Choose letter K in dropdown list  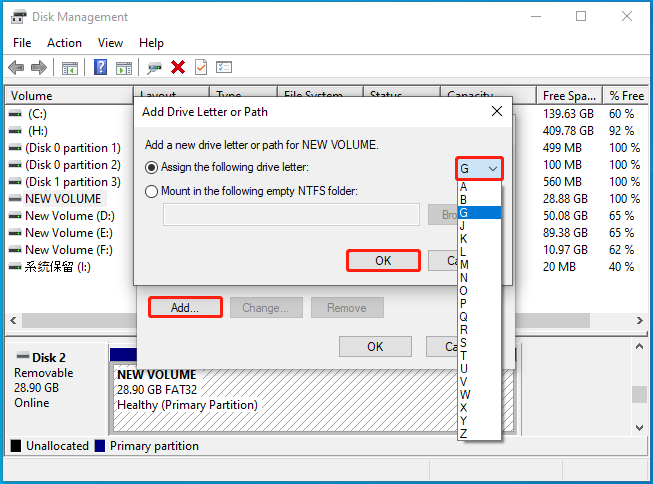[479, 239]
